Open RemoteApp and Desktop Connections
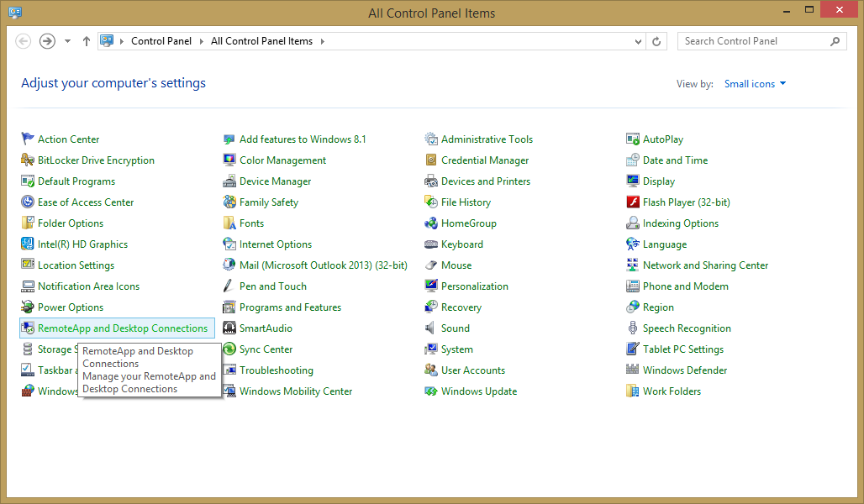The height and width of the screenshot is (504, 864). coord(122,328)
